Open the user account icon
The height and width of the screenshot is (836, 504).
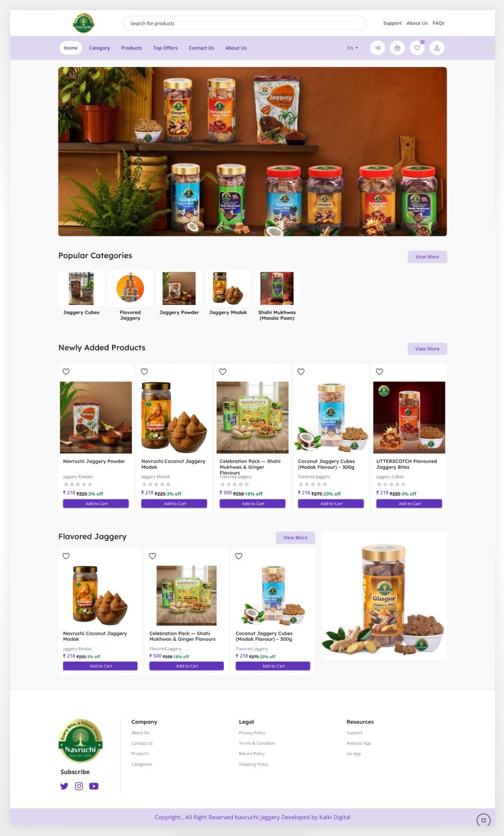[436, 48]
